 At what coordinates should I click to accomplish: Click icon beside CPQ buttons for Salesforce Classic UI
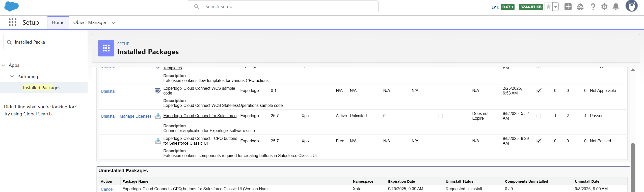158,141
